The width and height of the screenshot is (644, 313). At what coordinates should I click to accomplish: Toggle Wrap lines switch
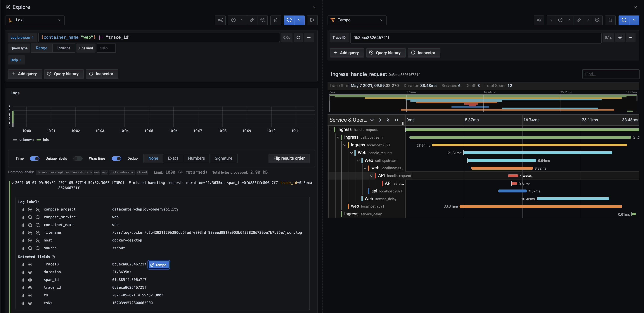point(117,158)
